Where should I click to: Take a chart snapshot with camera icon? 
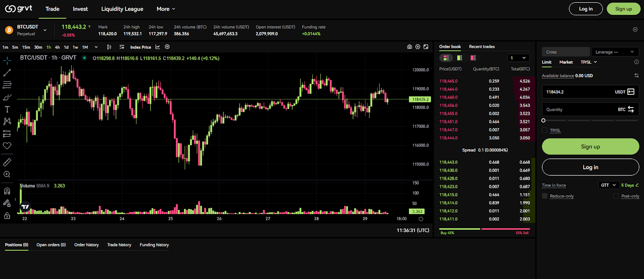coord(409,47)
